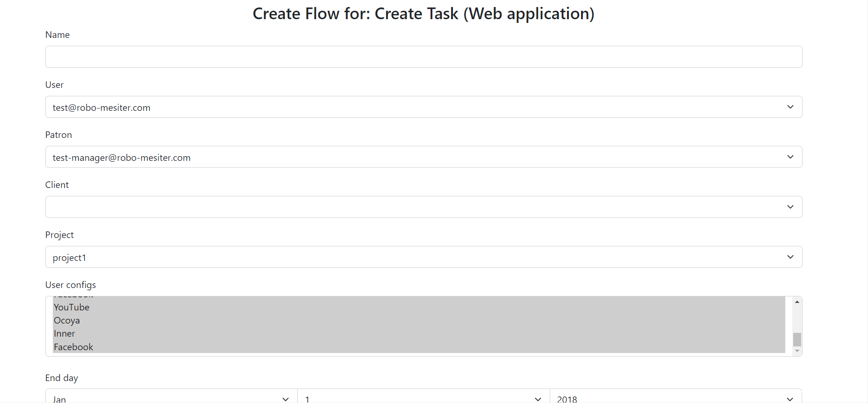Click the day dropdown chevron
Image resolution: width=868 pixels, height=403 pixels.
click(x=537, y=399)
